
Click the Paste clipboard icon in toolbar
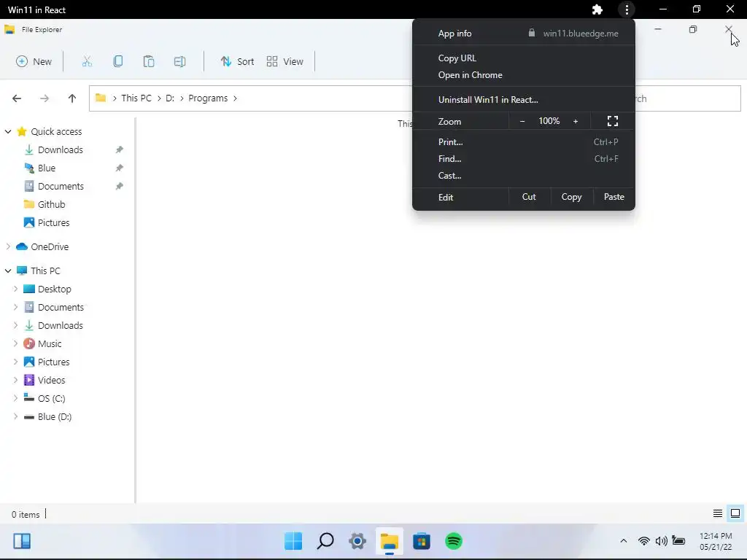[149, 61]
